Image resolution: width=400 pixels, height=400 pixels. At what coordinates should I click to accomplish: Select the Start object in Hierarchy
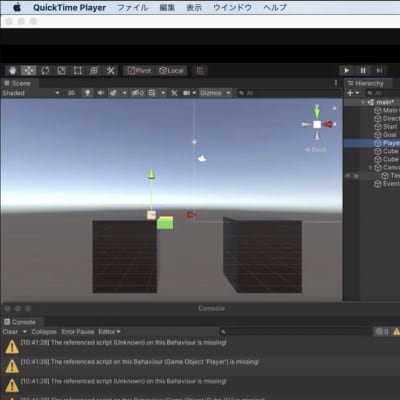(372, 127)
